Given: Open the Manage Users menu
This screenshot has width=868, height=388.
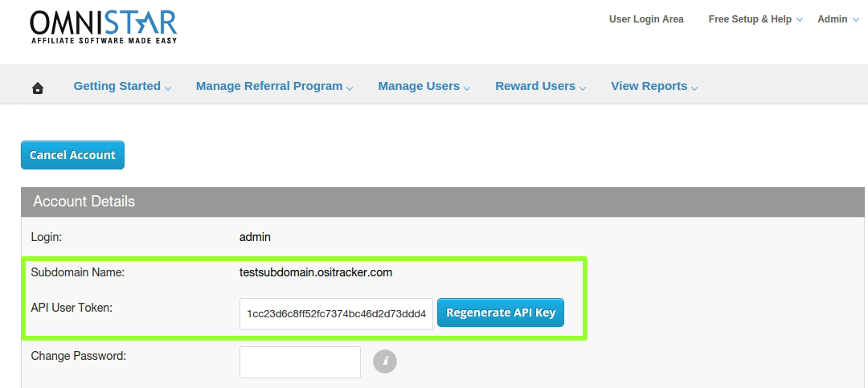Looking at the screenshot, I should (419, 86).
